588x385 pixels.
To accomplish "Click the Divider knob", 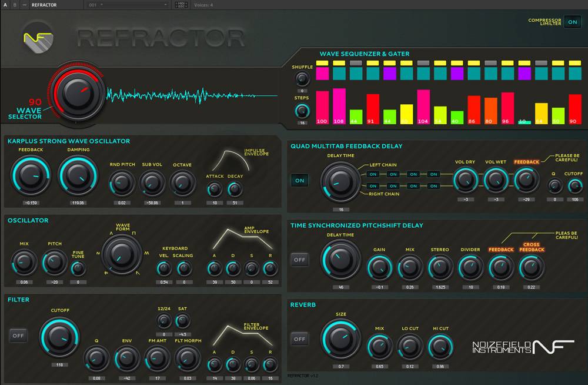I will (470, 267).
